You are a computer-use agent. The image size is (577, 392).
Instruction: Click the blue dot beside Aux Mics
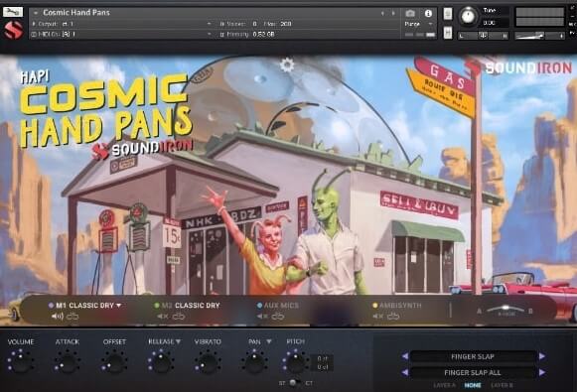pyautogui.click(x=259, y=306)
